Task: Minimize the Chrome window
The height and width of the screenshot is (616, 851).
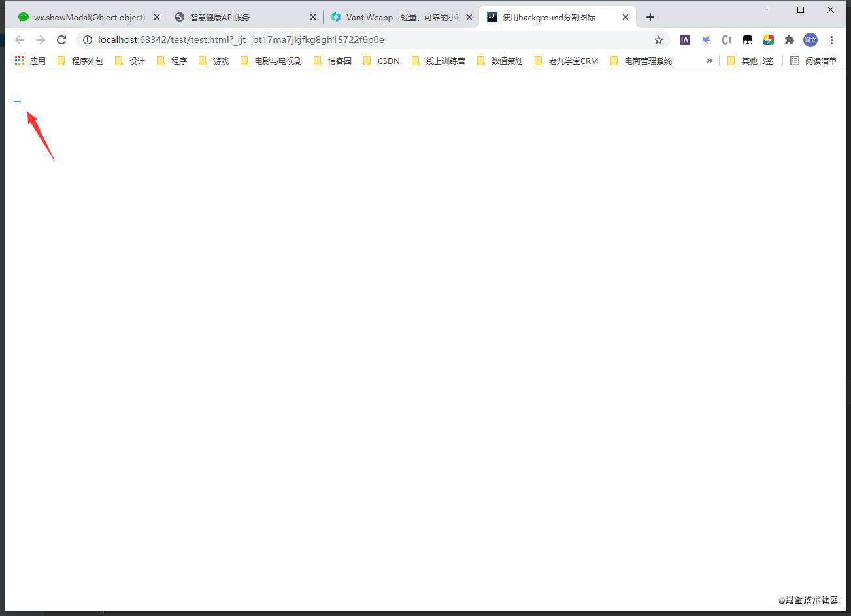Action: (x=771, y=10)
